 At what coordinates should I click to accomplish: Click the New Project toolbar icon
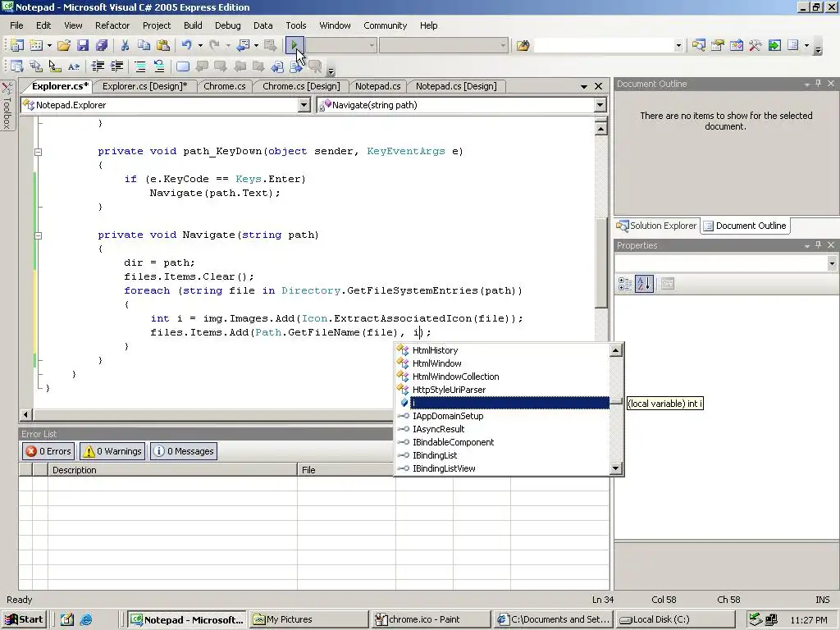point(16,46)
